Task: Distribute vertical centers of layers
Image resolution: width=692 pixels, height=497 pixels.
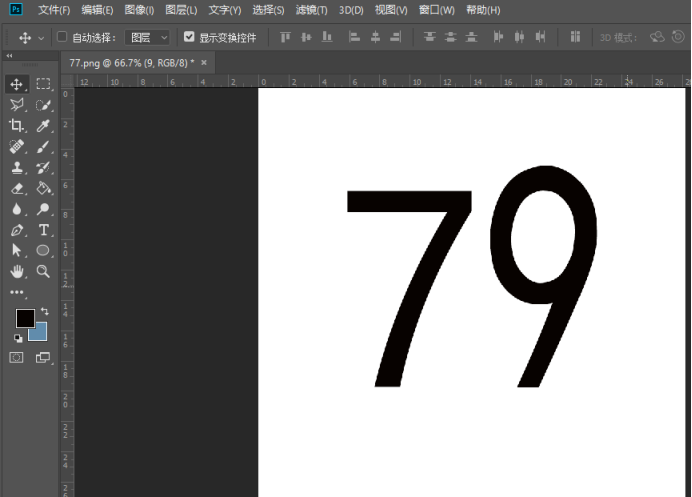Action: click(x=451, y=37)
